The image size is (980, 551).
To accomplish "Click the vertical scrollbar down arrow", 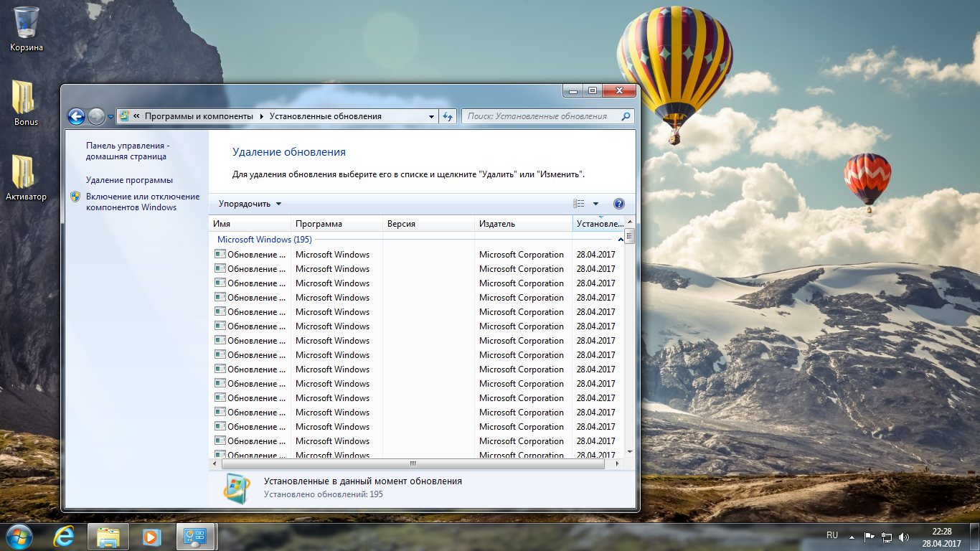I will pyautogui.click(x=630, y=453).
